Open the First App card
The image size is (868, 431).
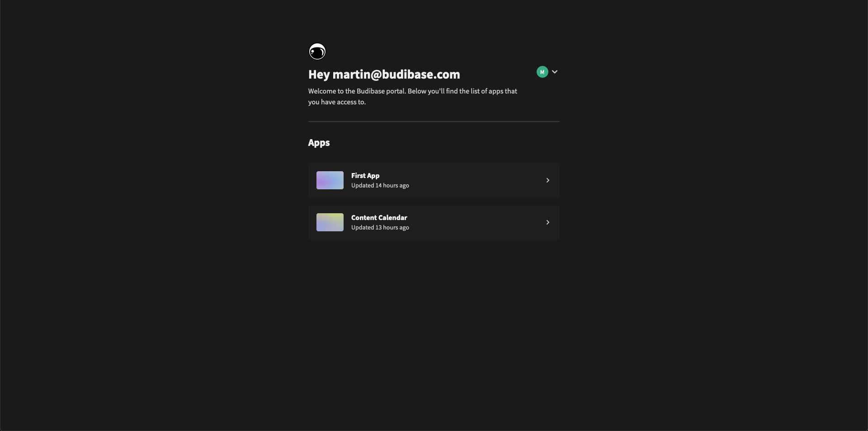coord(434,180)
